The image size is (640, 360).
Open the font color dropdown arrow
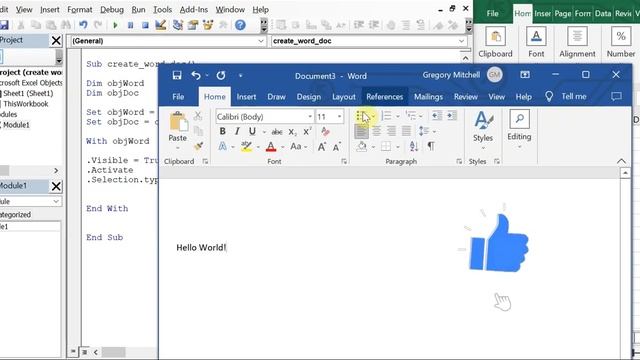tap(282, 147)
